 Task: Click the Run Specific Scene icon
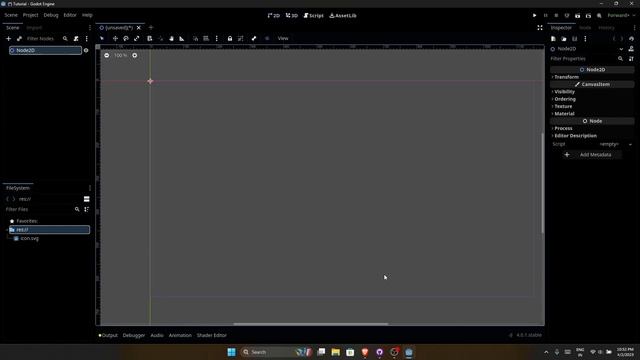tap(588, 16)
